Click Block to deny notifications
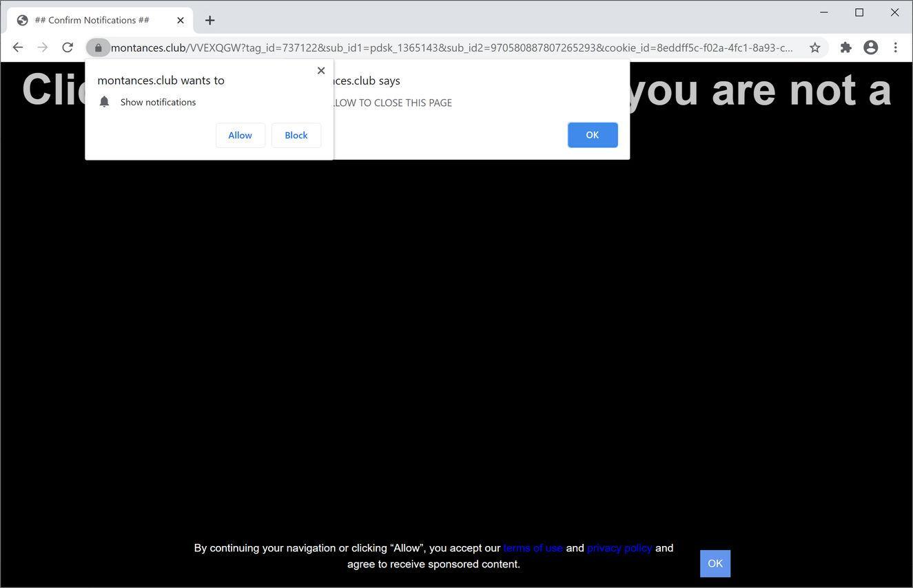The image size is (913, 588). [x=296, y=135]
